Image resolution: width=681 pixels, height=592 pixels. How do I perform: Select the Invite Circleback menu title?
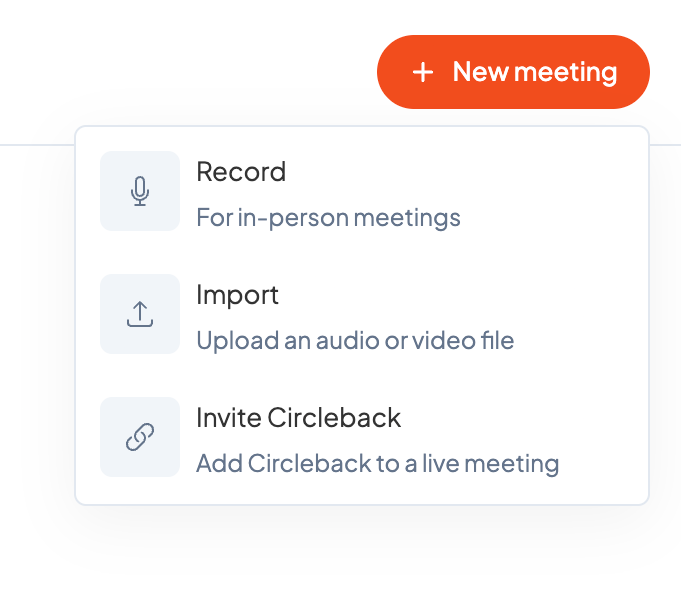click(298, 418)
